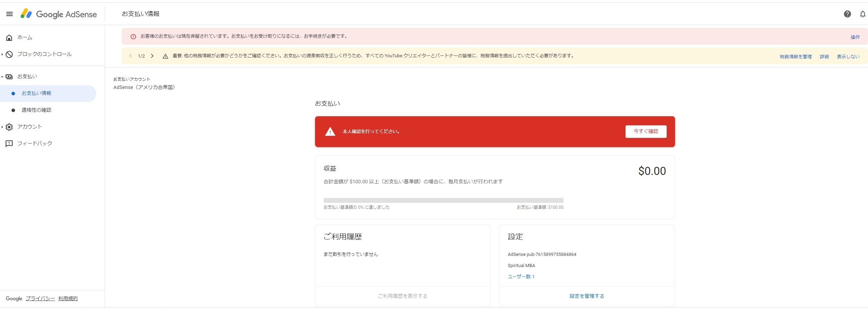Expand ブロックのコントロール sidebar section
The image size is (868, 310).
(2, 54)
